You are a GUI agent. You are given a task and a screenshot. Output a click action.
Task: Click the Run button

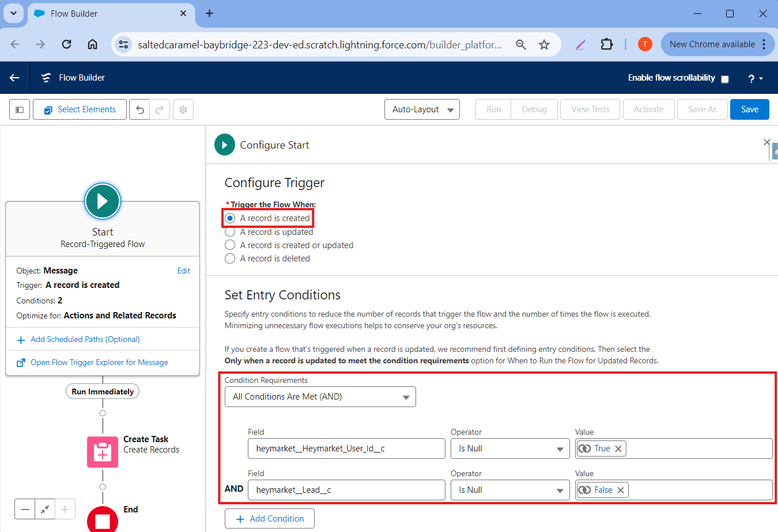(x=493, y=109)
